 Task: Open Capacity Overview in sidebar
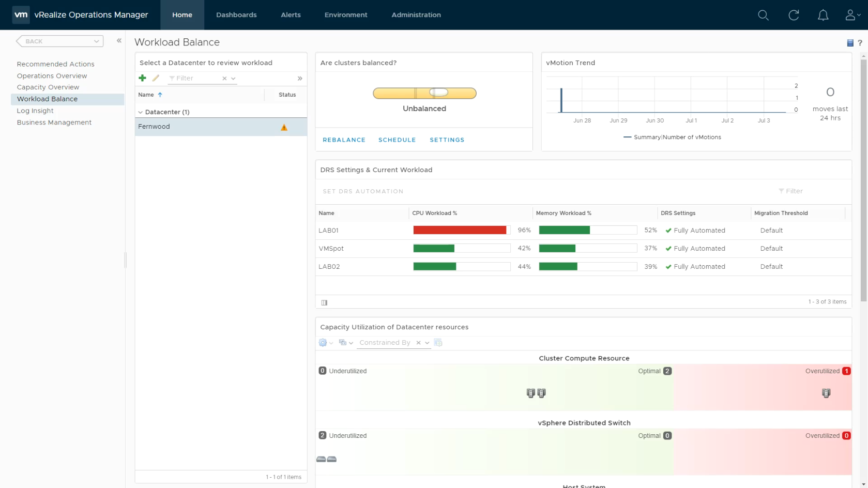point(48,87)
